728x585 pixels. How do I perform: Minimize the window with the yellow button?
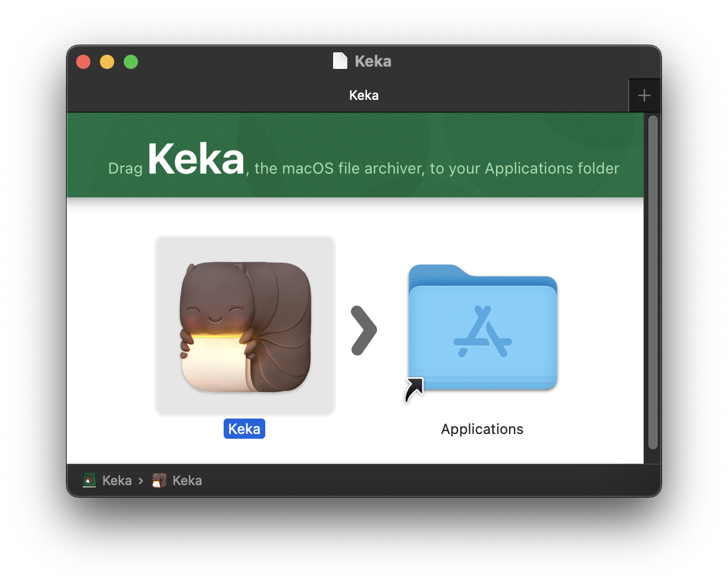click(107, 62)
